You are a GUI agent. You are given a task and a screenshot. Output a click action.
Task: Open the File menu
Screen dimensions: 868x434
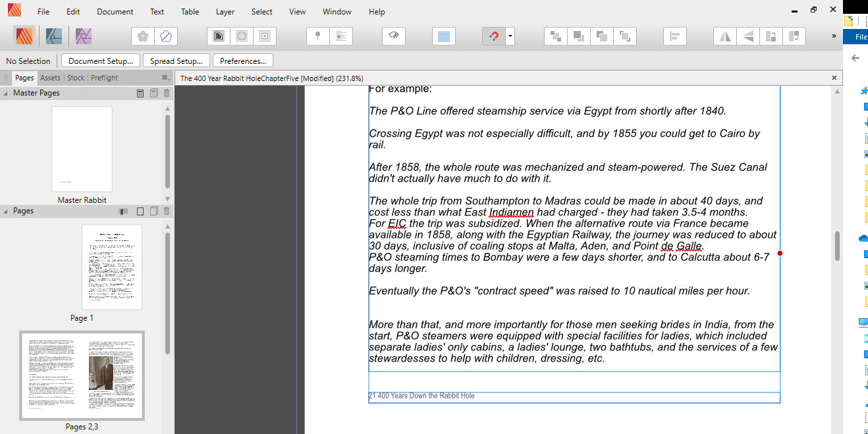click(43, 12)
